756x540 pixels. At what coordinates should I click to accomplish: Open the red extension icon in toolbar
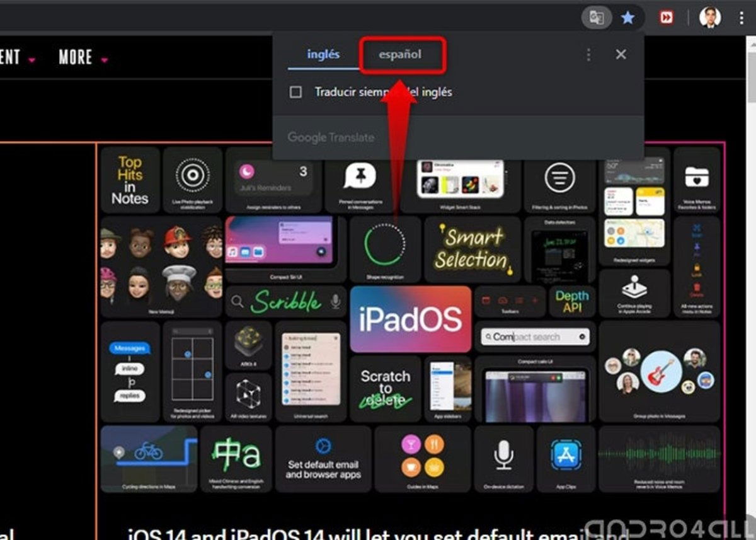click(x=666, y=18)
